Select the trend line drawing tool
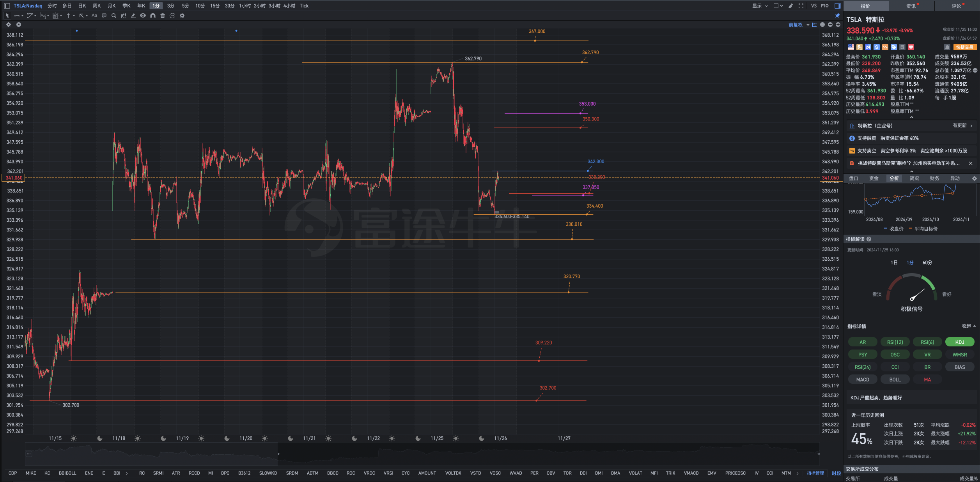Image resolution: width=980 pixels, height=482 pixels. pyautogui.click(x=17, y=16)
